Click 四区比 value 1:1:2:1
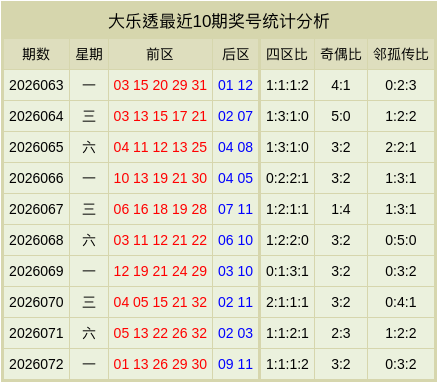Viewport: 438px width, 383px height. [x=287, y=333]
